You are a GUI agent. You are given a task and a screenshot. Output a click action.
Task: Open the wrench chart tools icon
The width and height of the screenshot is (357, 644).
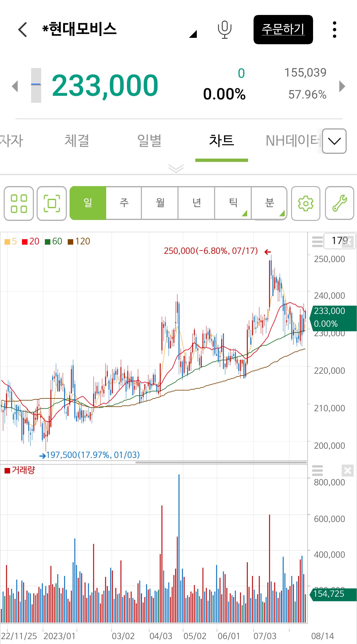pyautogui.click(x=340, y=203)
